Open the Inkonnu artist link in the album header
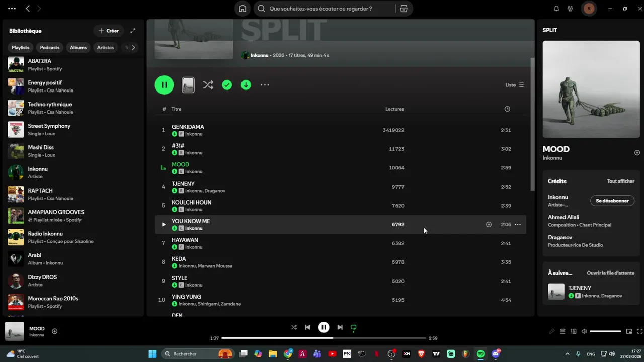The width and height of the screenshot is (644, 362). point(259,55)
